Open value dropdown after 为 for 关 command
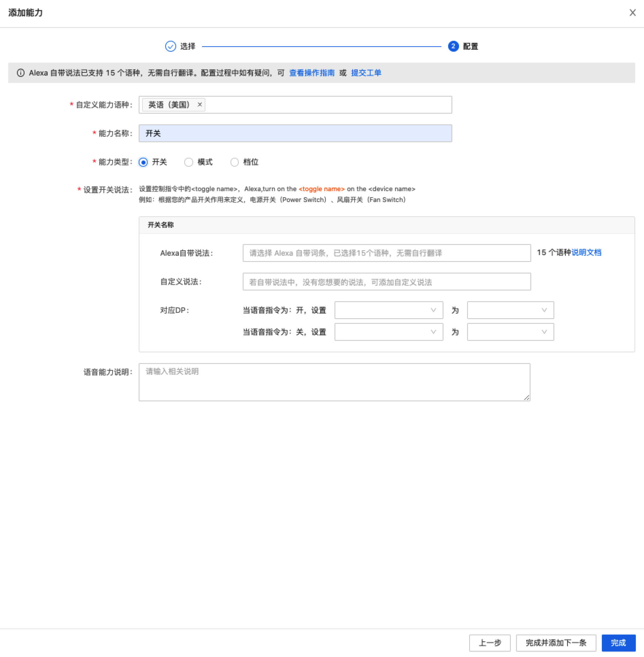Viewport: 644px width, 657px height. pyautogui.click(x=510, y=332)
